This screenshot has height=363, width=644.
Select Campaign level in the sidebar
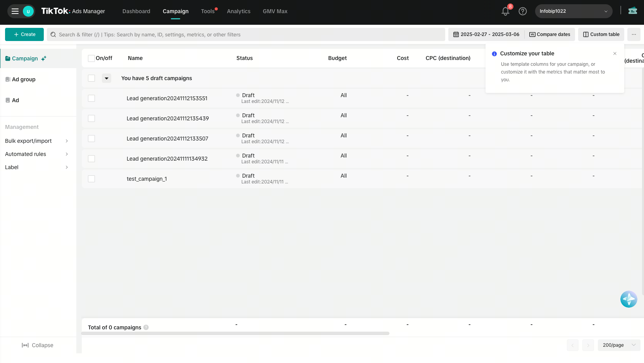click(x=38, y=58)
